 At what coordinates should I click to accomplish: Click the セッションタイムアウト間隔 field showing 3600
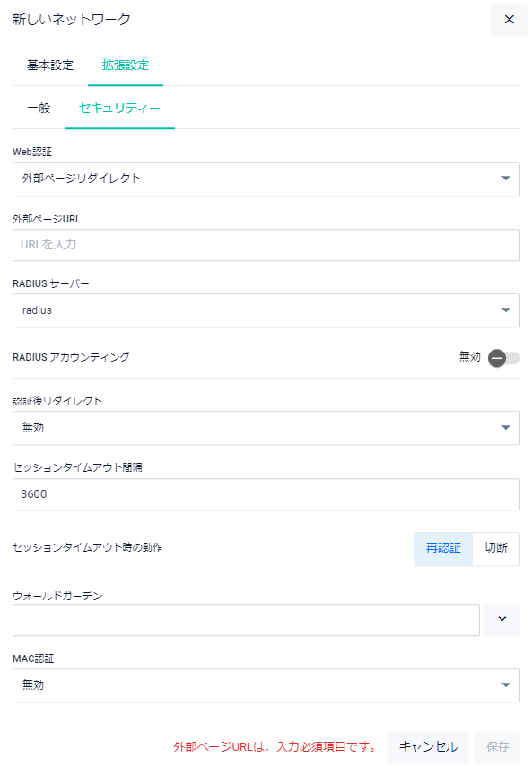click(266, 494)
